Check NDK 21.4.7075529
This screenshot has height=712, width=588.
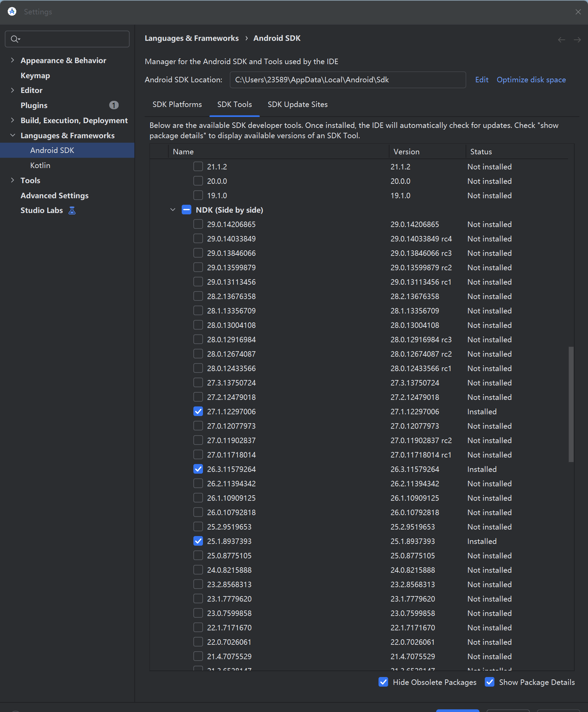tap(198, 656)
